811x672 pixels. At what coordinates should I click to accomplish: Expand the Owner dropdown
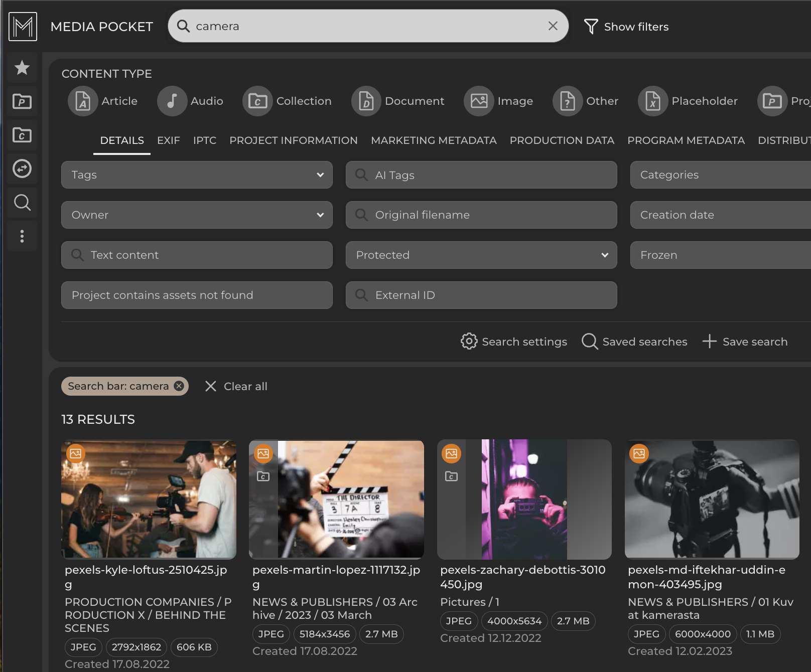[x=197, y=215]
